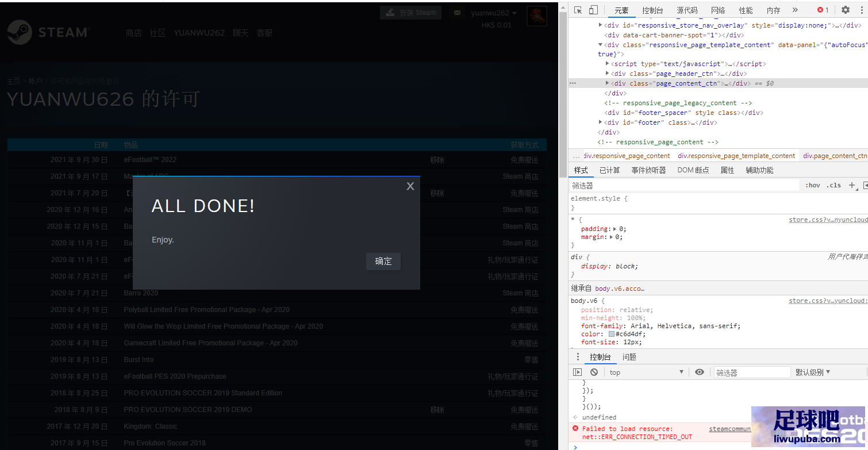Switch to the 源代码 DevTools tab
This screenshot has height=450, width=868.
coord(687,10)
